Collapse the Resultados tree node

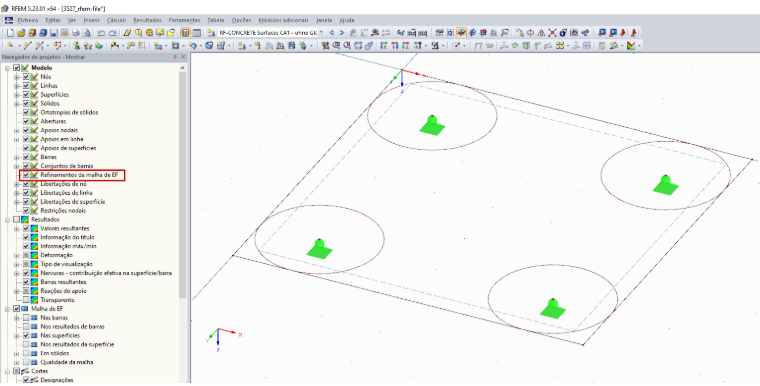click(x=7, y=220)
